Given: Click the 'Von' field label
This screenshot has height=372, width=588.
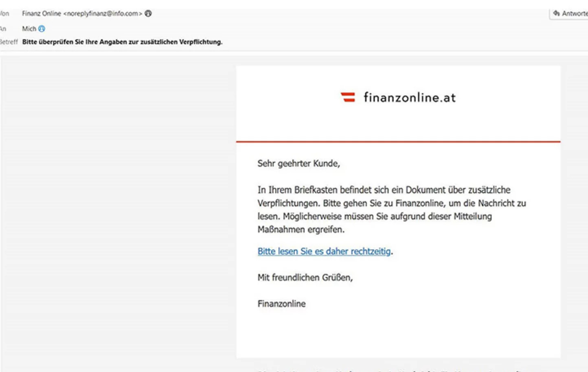Looking at the screenshot, I should click(4, 13).
